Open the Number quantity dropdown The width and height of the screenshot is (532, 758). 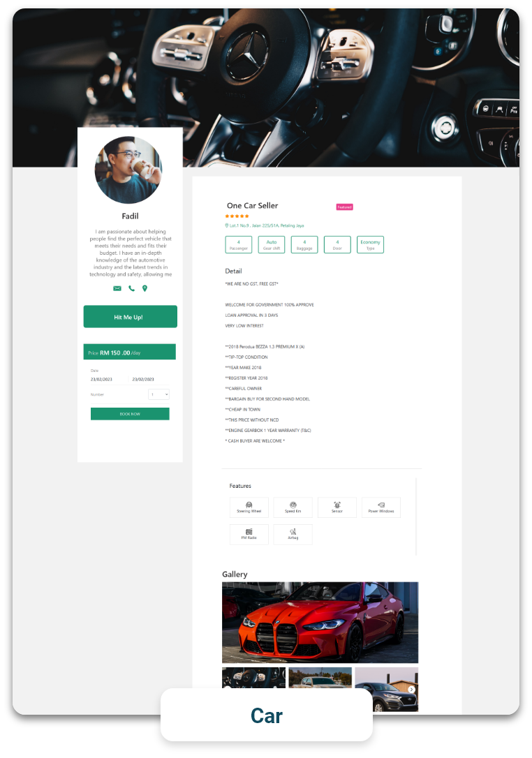click(x=158, y=394)
